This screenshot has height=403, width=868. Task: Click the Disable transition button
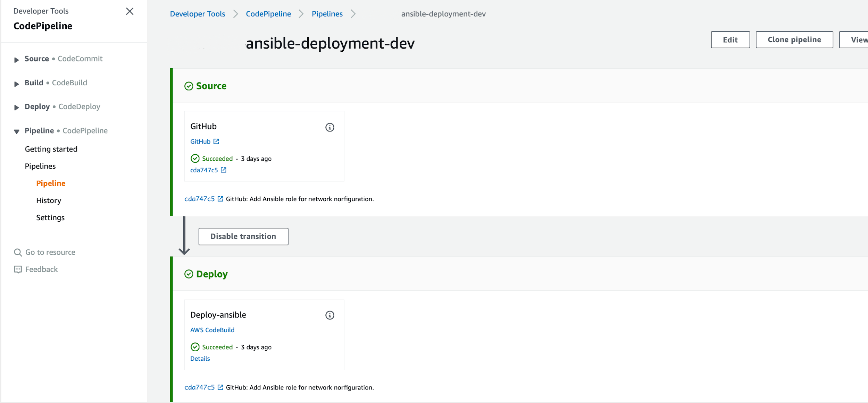pyautogui.click(x=243, y=237)
